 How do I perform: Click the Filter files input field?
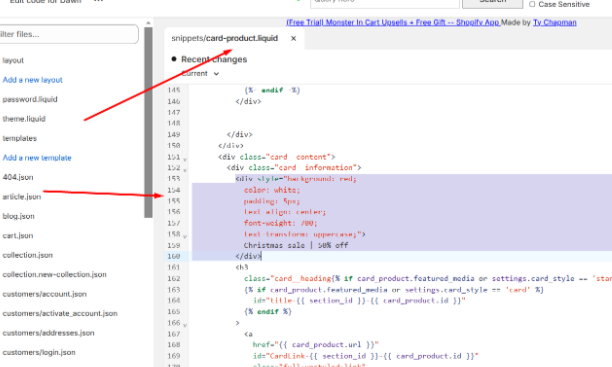click(x=68, y=34)
